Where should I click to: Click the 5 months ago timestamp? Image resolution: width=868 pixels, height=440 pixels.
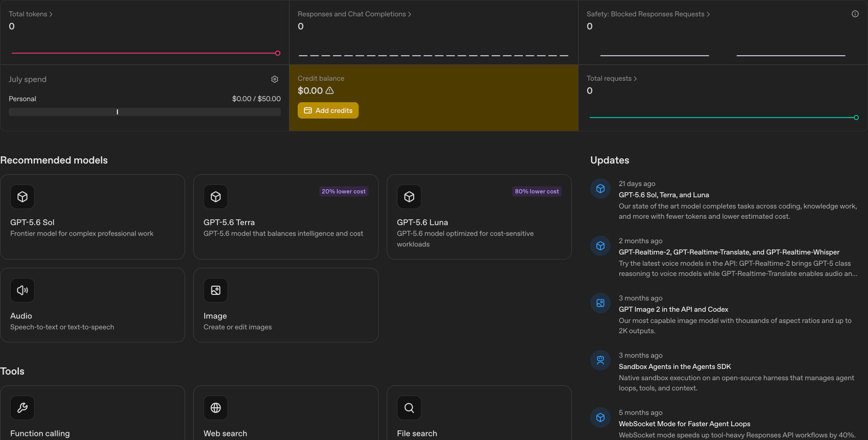[641, 412]
